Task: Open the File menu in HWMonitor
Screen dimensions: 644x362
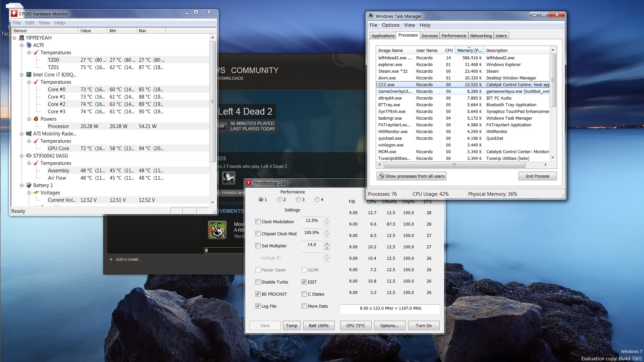Action: (x=17, y=23)
